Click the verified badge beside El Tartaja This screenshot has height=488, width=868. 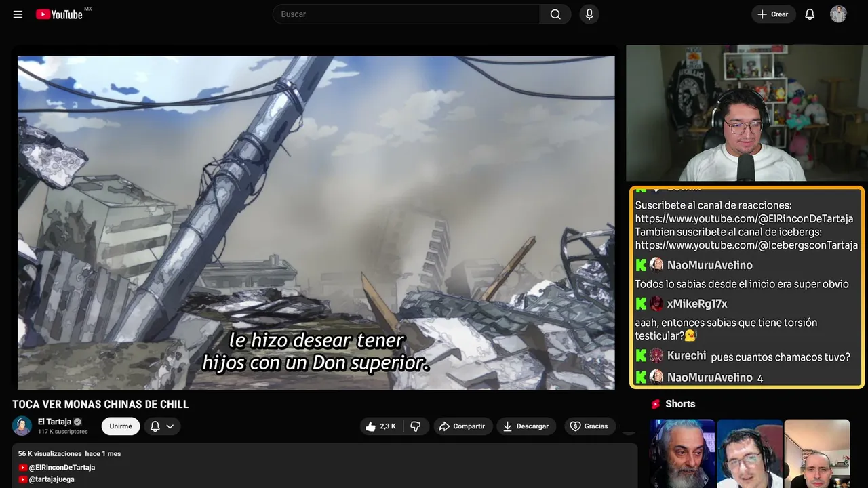(77, 422)
